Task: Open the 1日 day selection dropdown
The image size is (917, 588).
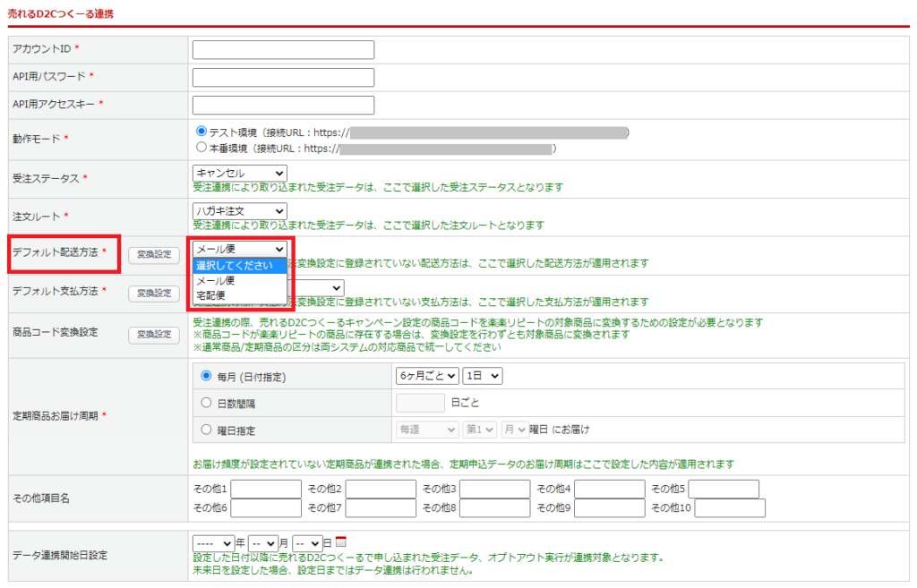Action: pos(483,376)
